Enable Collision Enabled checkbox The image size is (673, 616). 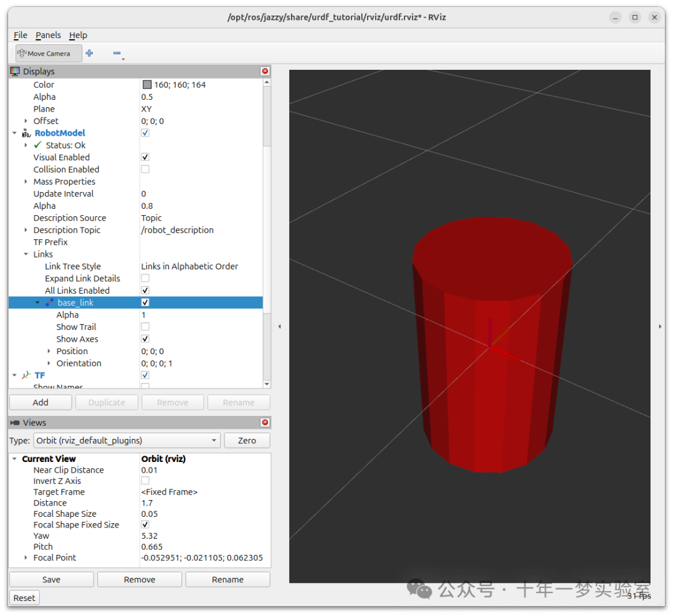tap(145, 169)
